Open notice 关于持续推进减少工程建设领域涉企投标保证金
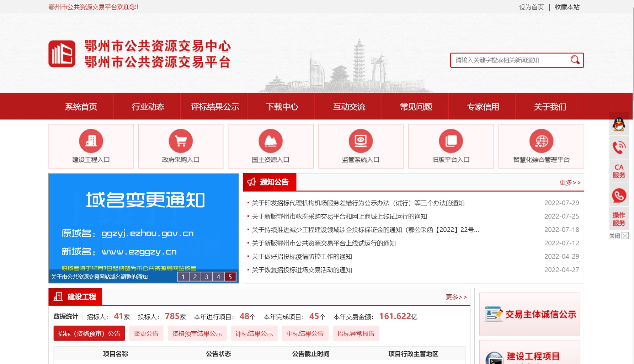634x364 pixels. pyautogui.click(x=365, y=230)
